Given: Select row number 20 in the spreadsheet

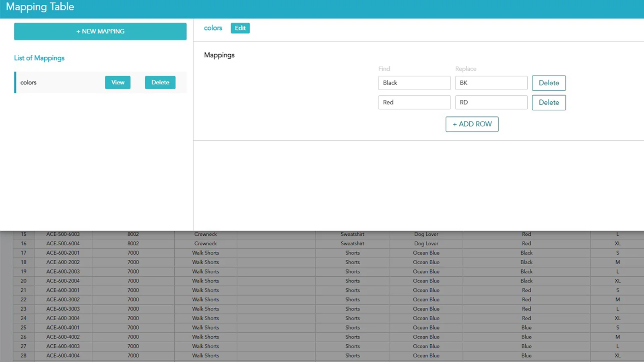Looking at the screenshot, I should pos(23,281).
